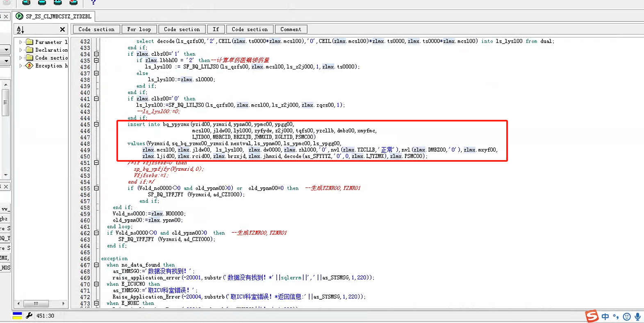The image size is (644, 323).
Task: Collapse the fold marker at line 470
Action: point(96,284)
